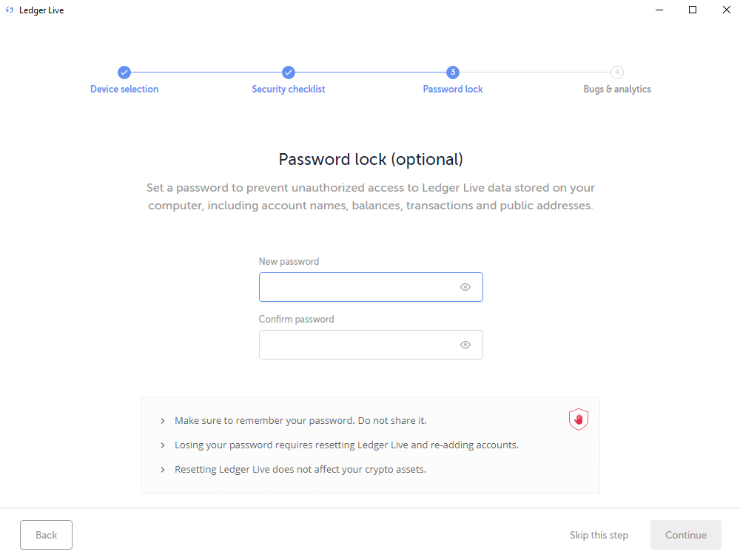Maximize the Ledger Live window
The height and width of the screenshot is (560, 740).
(693, 10)
